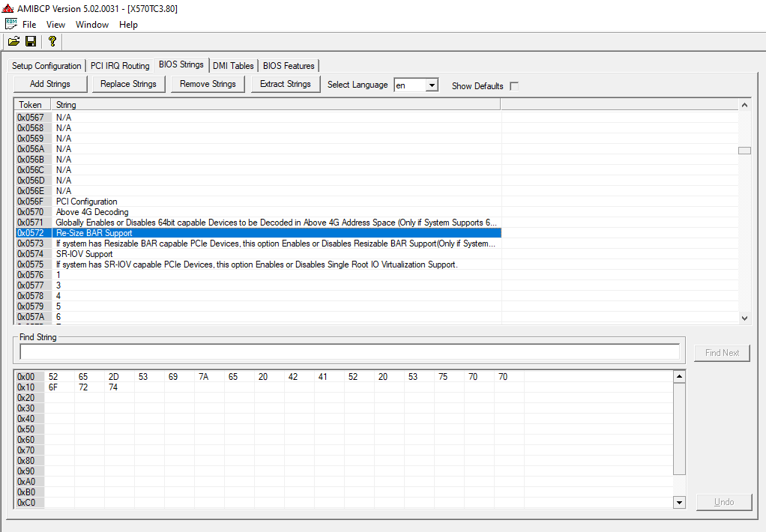Click the string list scroll down arrow
Screen dimensions: 766x532
coord(744,318)
